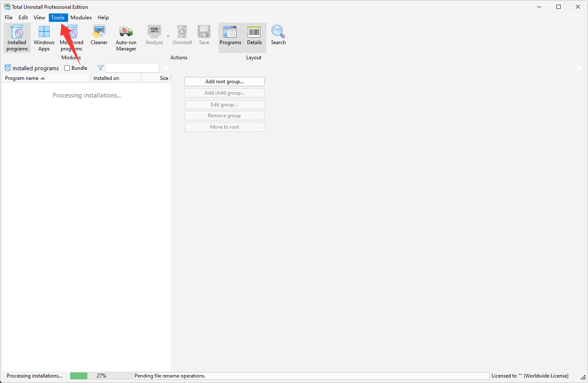Image resolution: width=588 pixels, height=383 pixels.
Task: Click the status bar resize grip
Action: [583, 378]
